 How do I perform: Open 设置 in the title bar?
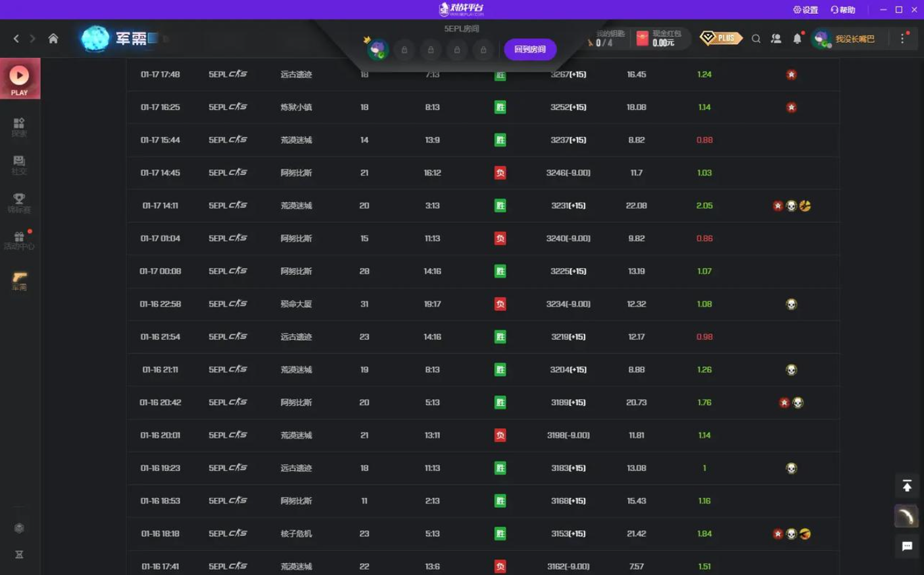806,10
